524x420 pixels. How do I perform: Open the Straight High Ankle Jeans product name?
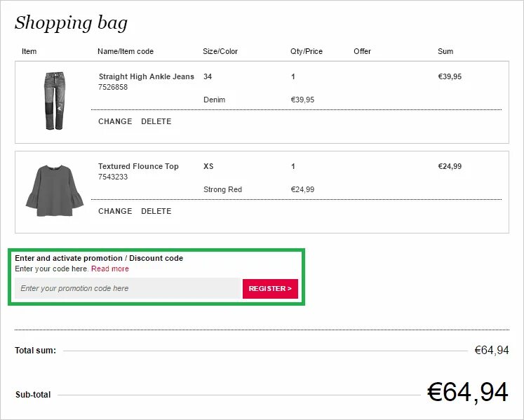tap(146, 76)
